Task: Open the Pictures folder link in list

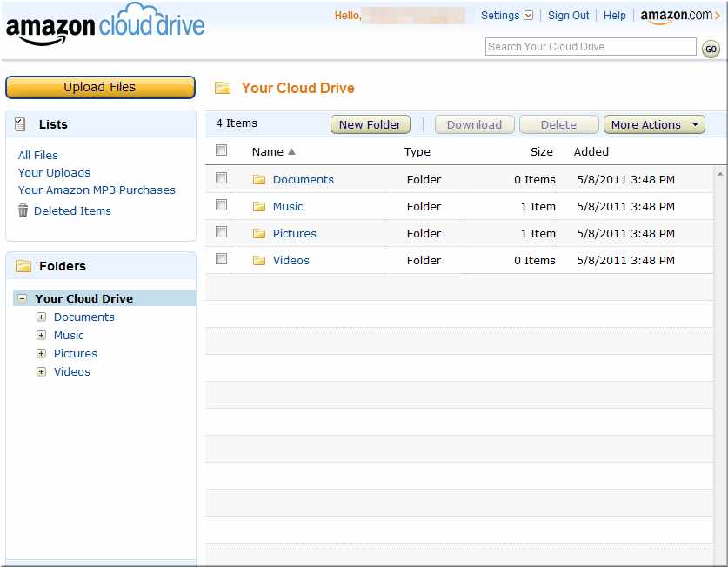Action: tap(294, 234)
